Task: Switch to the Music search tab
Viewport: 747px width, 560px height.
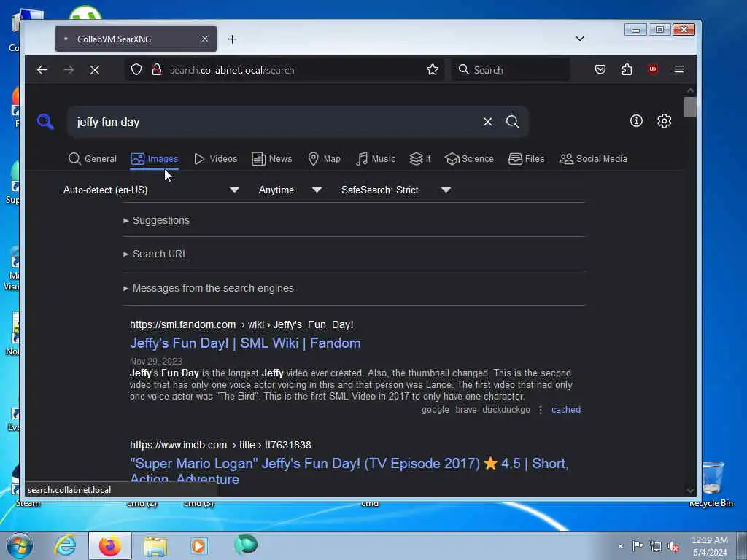Action: pos(376,158)
